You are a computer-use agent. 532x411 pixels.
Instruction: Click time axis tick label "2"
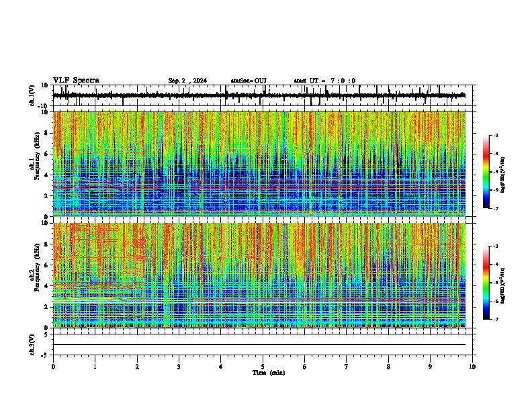coord(137,367)
